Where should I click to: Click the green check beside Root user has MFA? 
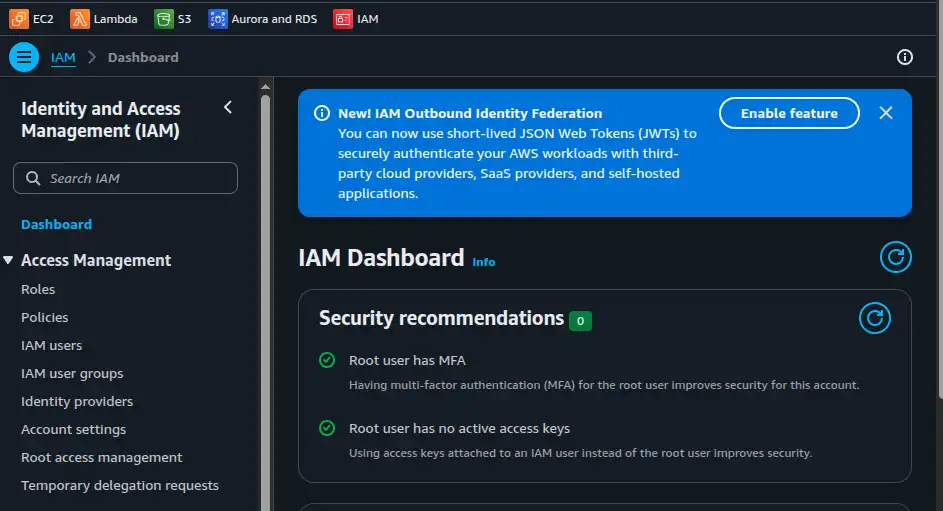(327, 360)
